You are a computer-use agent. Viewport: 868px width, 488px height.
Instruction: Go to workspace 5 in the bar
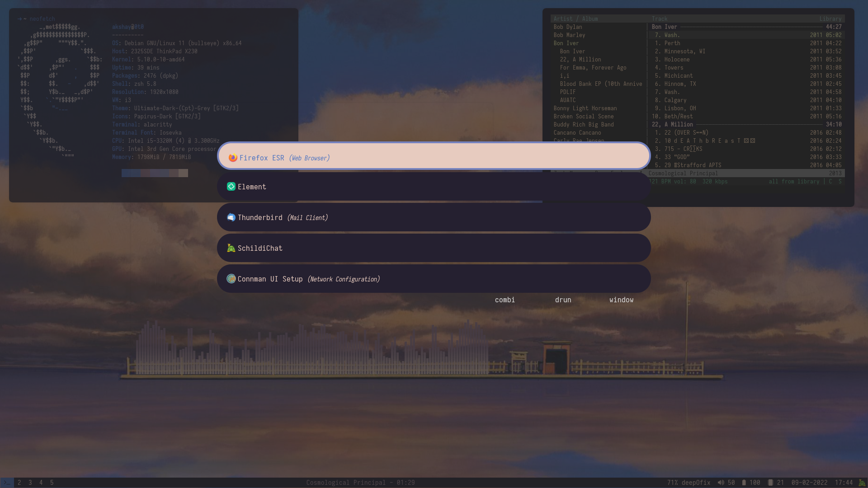[x=52, y=483]
